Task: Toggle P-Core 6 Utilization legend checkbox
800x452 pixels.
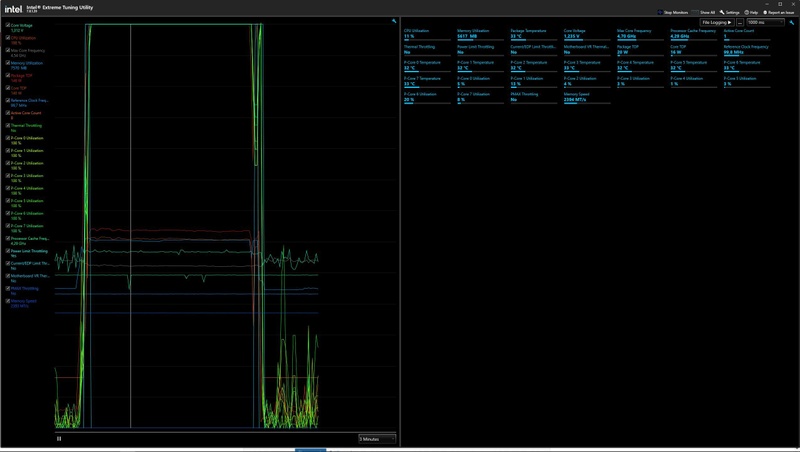Action: click(8, 213)
